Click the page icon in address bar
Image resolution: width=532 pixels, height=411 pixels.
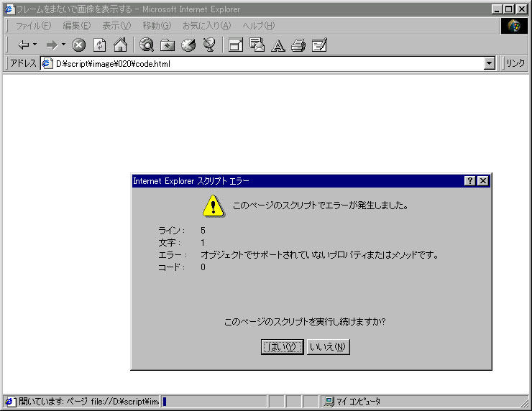pyautogui.click(x=47, y=63)
